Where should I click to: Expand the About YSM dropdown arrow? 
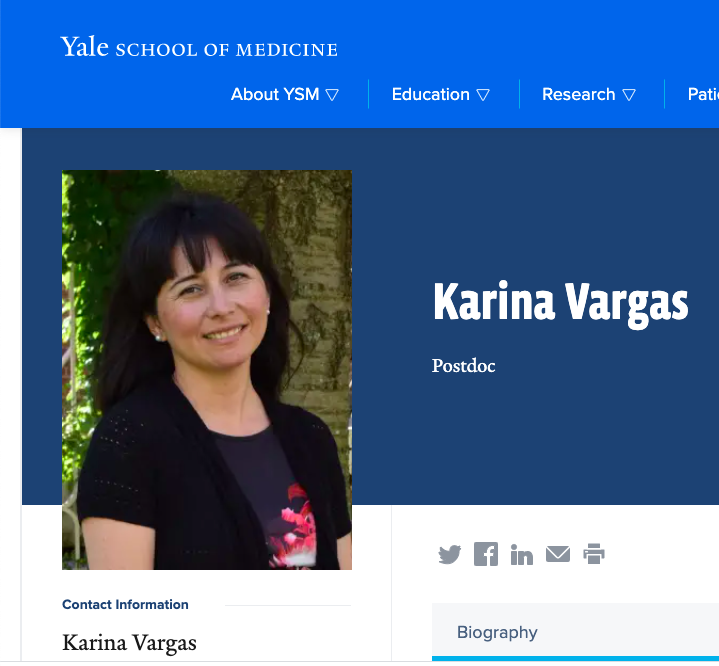[332, 95]
